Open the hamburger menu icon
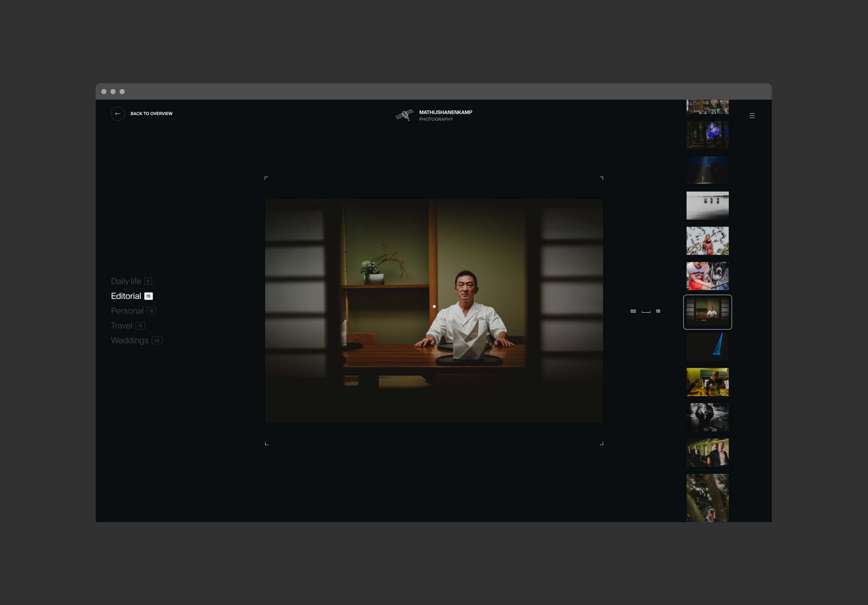 point(752,116)
